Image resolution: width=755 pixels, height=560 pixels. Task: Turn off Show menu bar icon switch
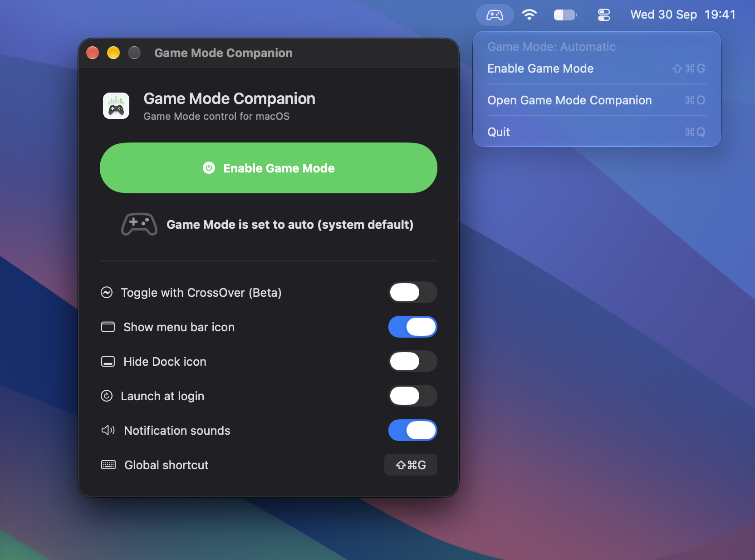[413, 327]
